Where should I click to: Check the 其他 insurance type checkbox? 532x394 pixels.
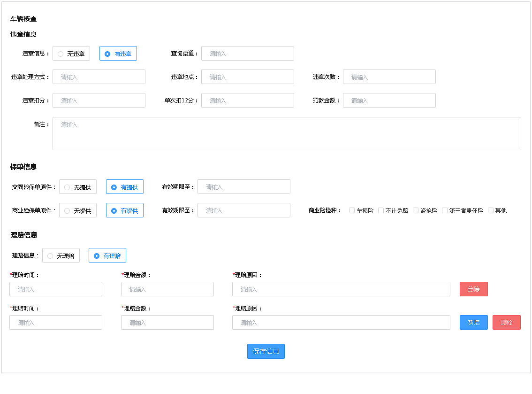point(491,210)
